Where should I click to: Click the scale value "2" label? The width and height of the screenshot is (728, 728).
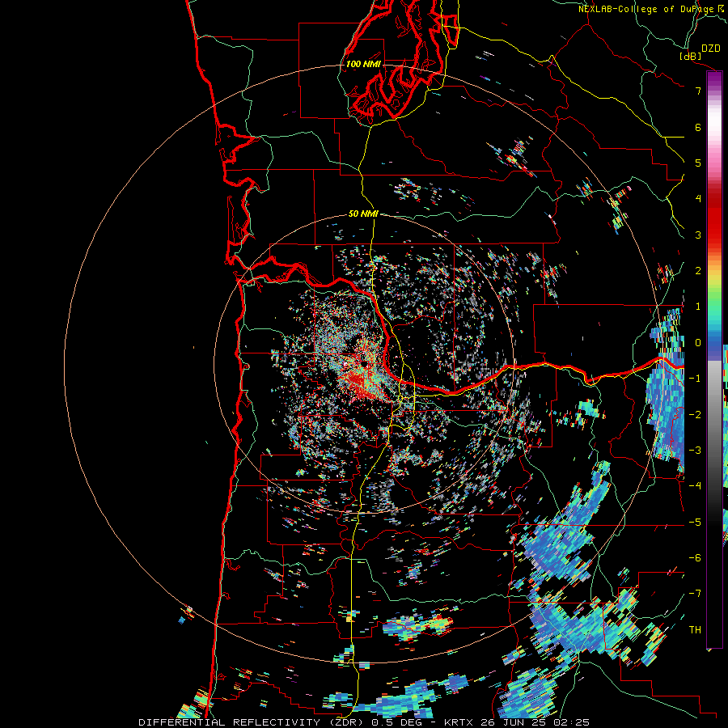click(x=698, y=271)
